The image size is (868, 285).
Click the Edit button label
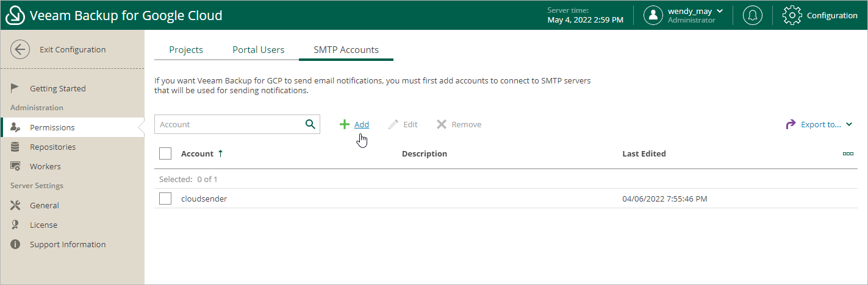click(x=411, y=124)
